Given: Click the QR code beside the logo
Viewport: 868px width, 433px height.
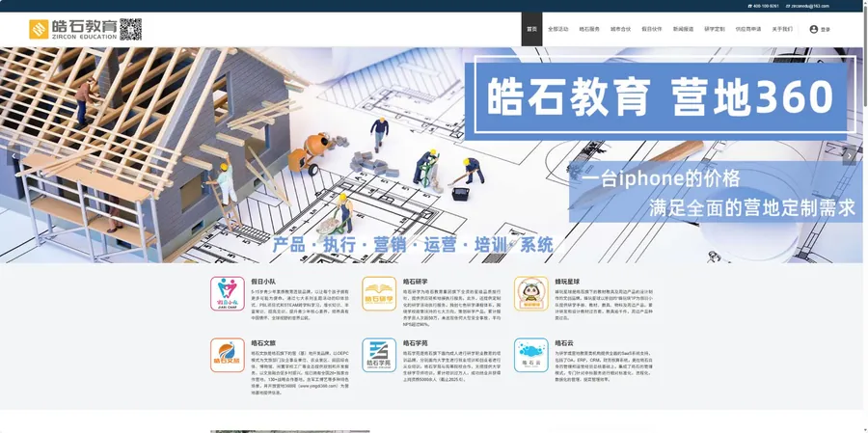Looking at the screenshot, I should tap(130, 29).
